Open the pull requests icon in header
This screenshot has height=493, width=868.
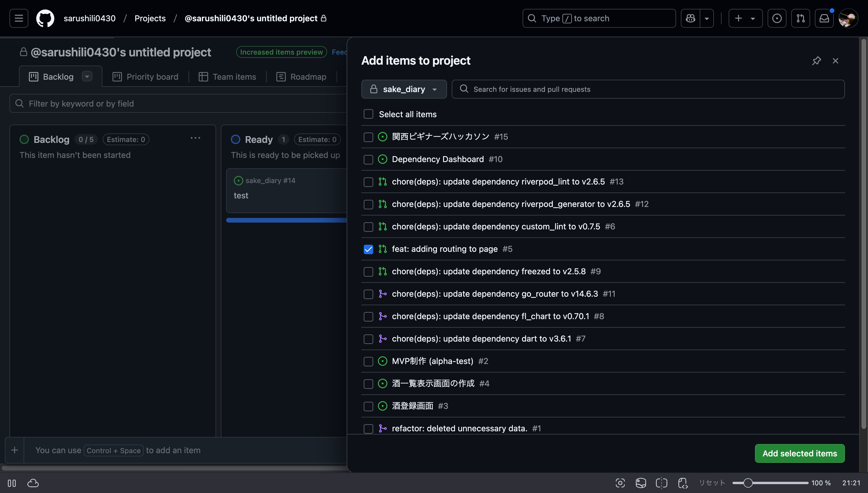(800, 18)
